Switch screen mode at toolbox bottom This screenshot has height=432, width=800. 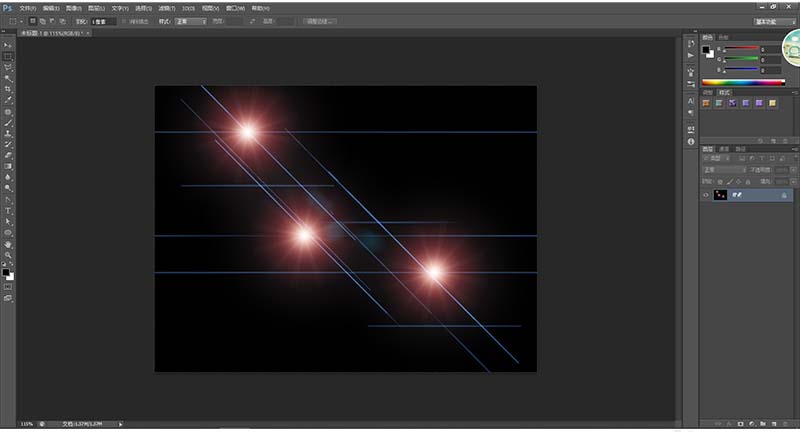(8, 298)
